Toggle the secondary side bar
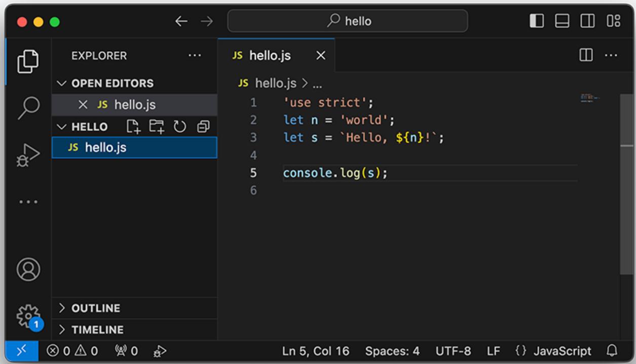 pyautogui.click(x=587, y=21)
